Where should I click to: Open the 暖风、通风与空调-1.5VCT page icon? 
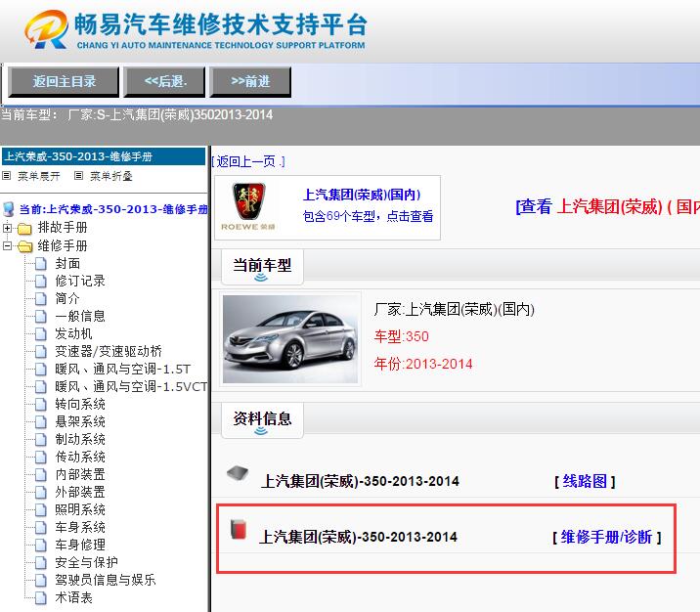click(x=41, y=386)
